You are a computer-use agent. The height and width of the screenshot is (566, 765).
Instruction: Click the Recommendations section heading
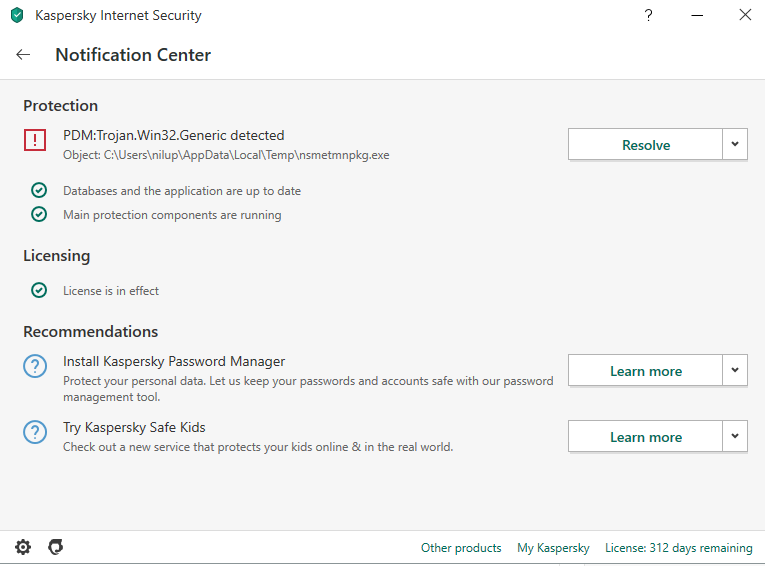pos(91,332)
